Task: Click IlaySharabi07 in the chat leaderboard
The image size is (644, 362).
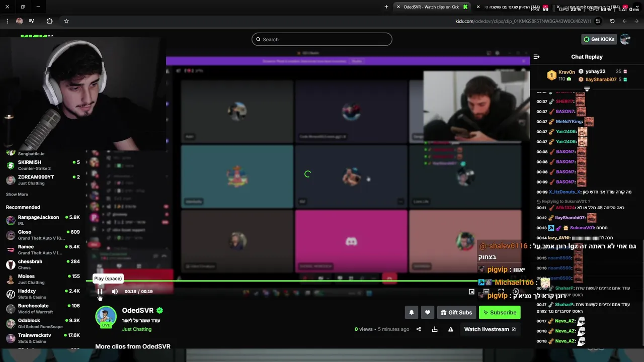Action: (601, 79)
